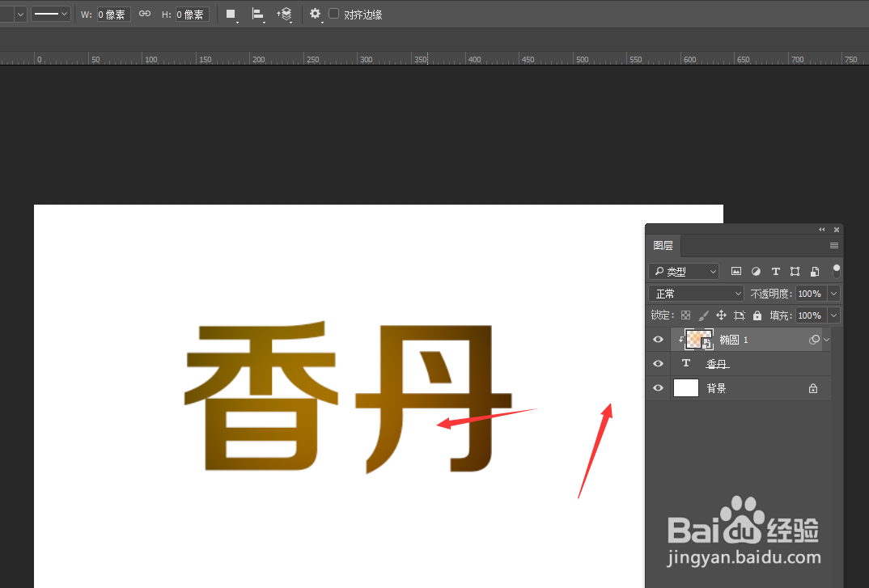869x588 pixels.
Task: Hide the 背景 background layer
Action: 658,387
